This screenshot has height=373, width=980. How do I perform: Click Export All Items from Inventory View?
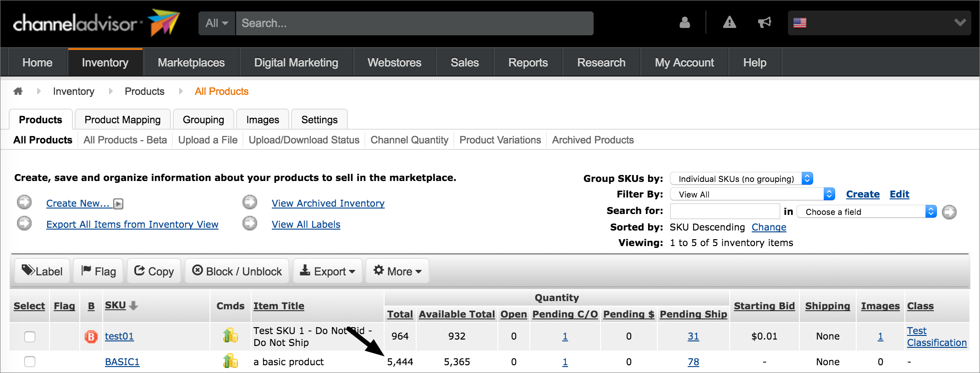(x=132, y=224)
